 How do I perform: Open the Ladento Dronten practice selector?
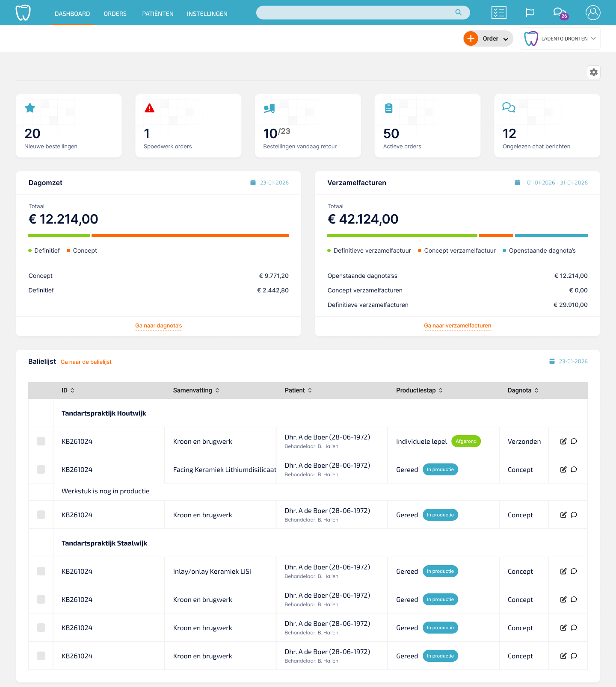point(560,38)
